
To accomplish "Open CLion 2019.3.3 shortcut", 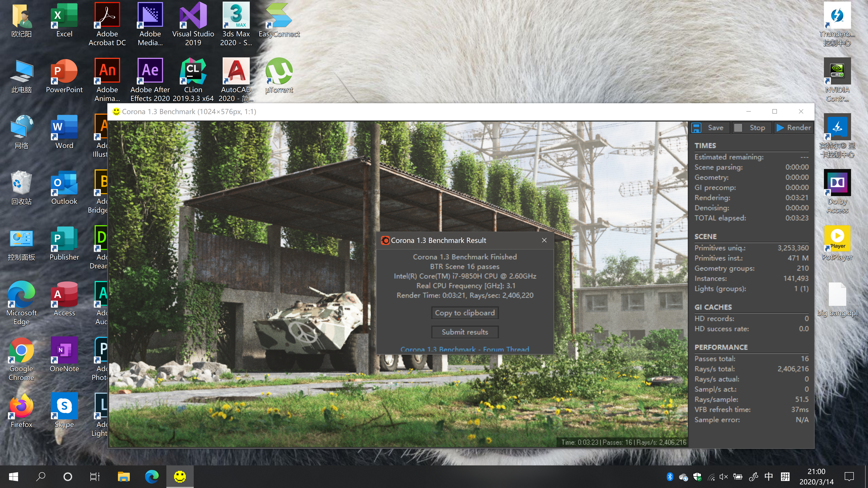I will pos(193,80).
